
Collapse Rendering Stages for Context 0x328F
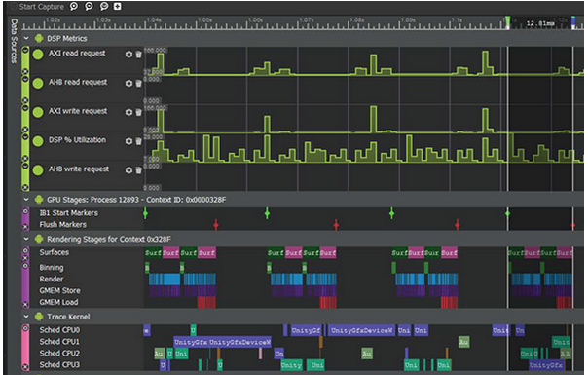click(26, 239)
